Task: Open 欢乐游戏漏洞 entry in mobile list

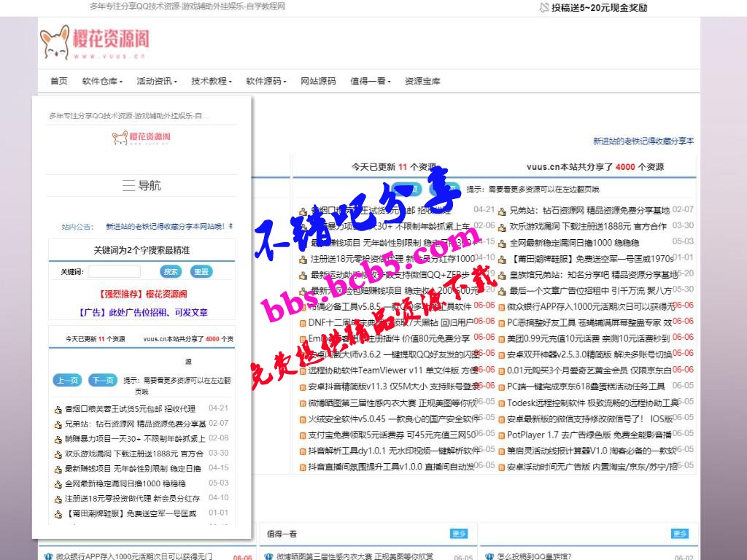Action: [x=134, y=454]
